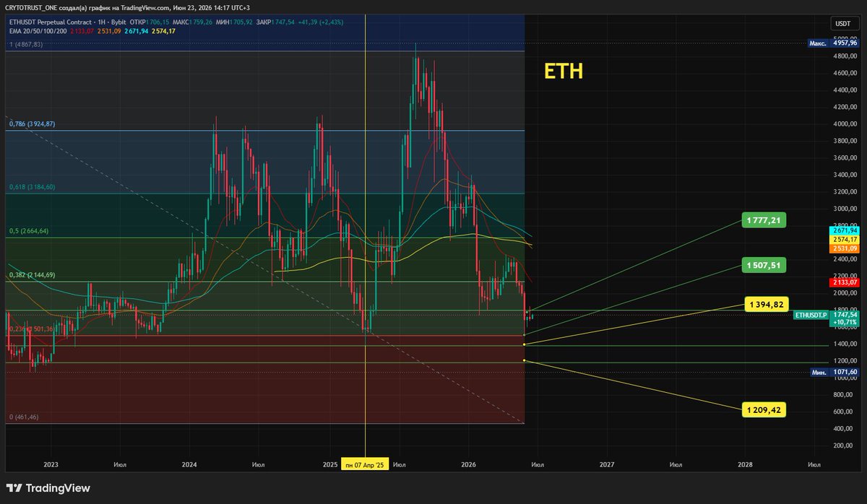Click the 2028 label on time axis
The width and height of the screenshot is (867, 504).
745,464
